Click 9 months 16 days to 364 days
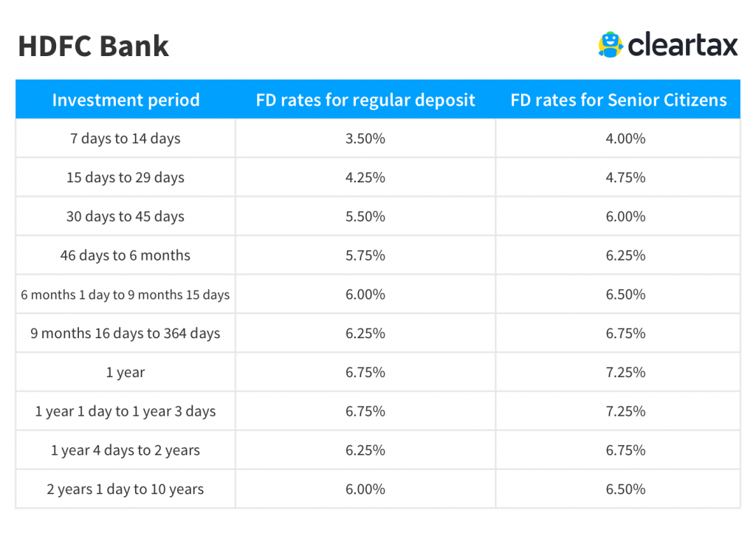The height and width of the screenshot is (533, 756). (x=126, y=334)
